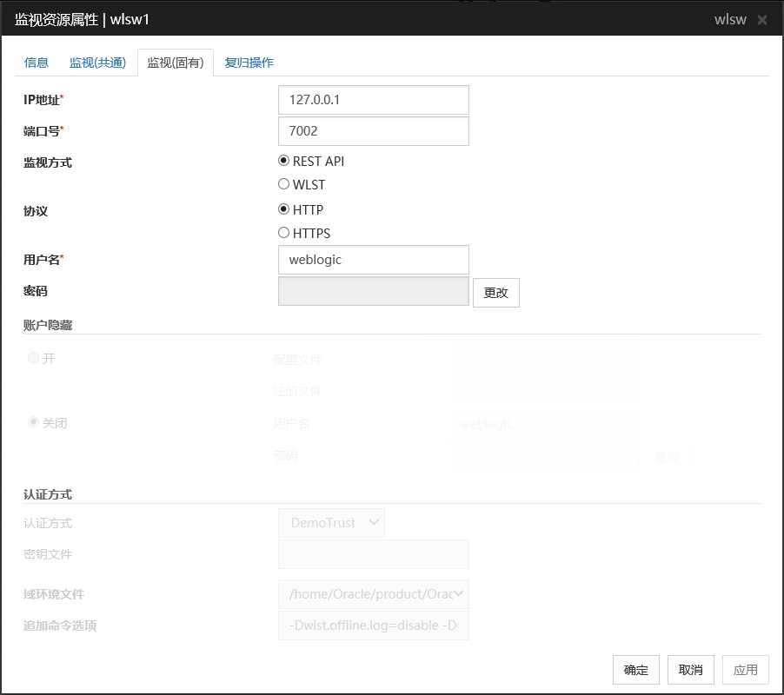Viewport: 784px width, 695px height.
Task: Click the 用户名 field containing weblogic
Action: pos(373,260)
